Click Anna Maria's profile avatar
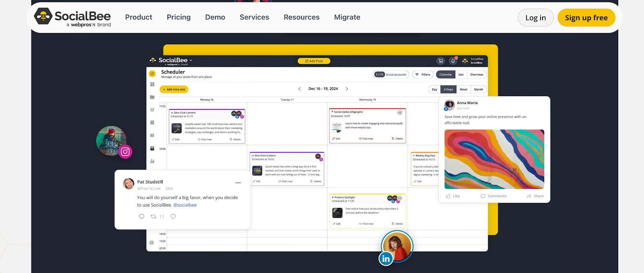The width and height of the screenshot is (644, 273). 450,105
